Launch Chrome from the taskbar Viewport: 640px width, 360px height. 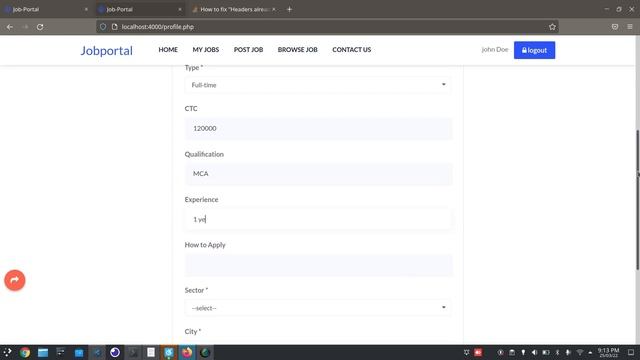25,352
